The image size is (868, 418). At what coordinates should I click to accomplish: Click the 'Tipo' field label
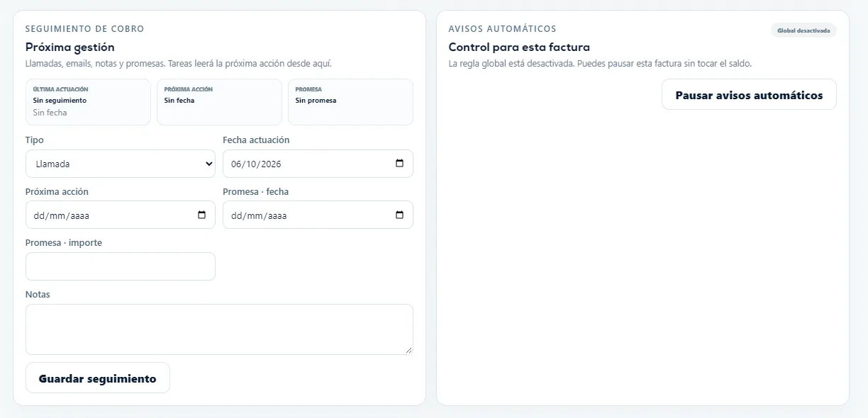pyautogui.click(x=35, y=140)
